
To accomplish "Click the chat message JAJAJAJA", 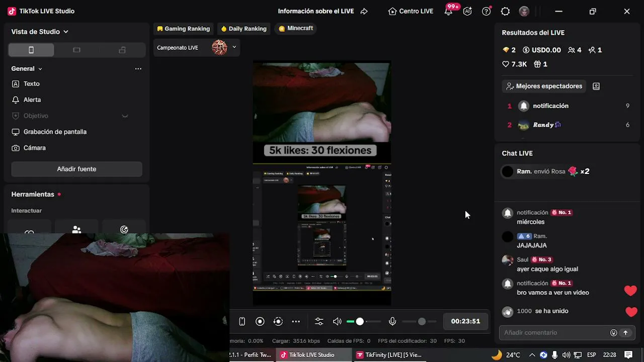I will [532, 246].
